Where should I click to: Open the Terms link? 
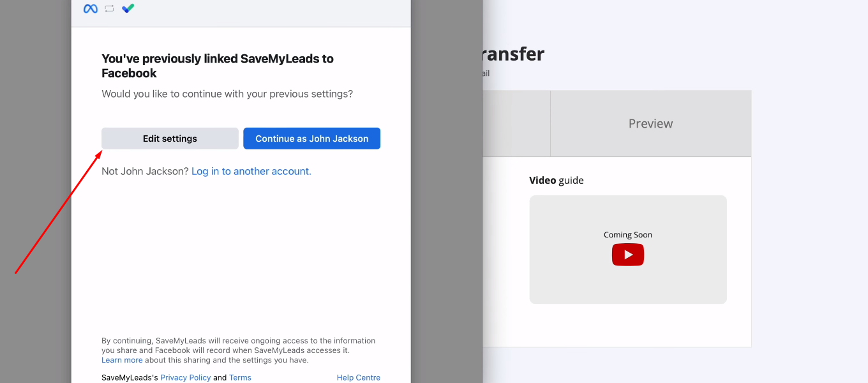click(x=240, y=377)
